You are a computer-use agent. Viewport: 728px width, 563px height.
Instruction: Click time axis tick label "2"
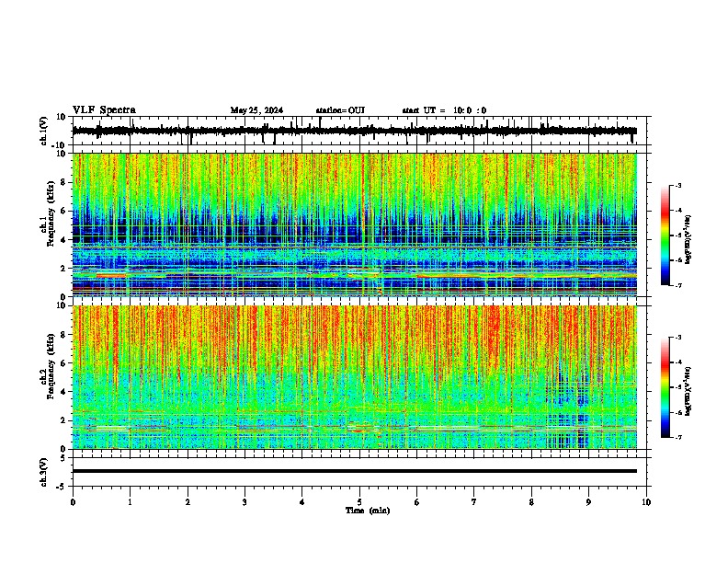(x=188, y=502)
